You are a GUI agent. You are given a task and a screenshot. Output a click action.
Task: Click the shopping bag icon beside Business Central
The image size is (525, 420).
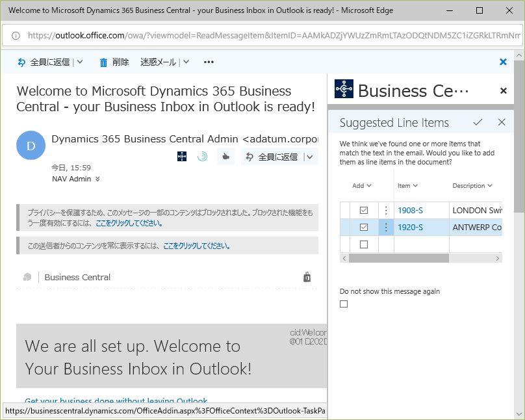pyautogui.click(x=307, y=278)
